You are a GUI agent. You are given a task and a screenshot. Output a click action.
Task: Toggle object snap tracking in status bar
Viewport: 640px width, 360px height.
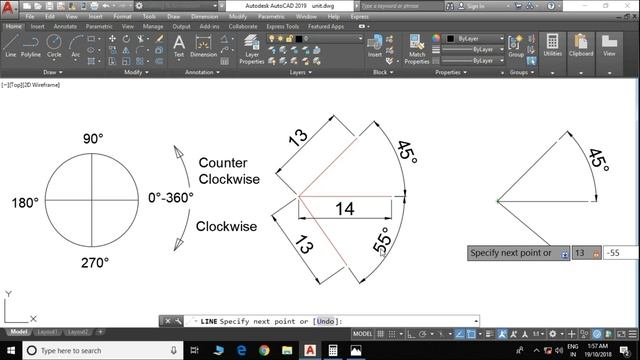click(x=459, y=334)
